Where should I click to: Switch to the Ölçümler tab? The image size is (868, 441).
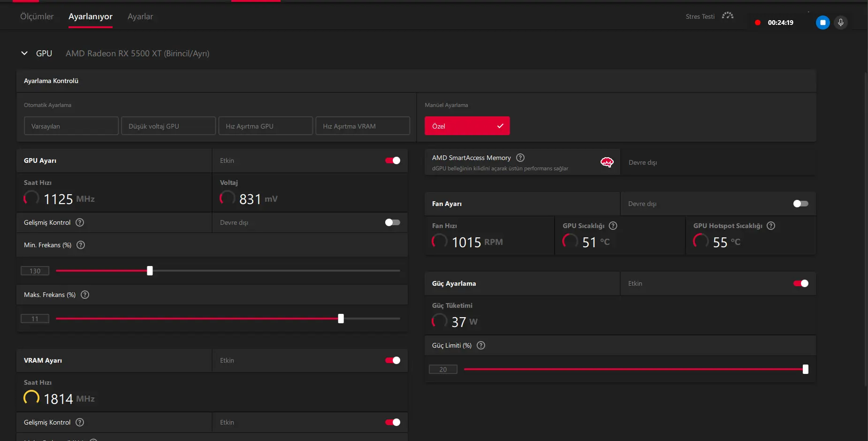[37, 16]
